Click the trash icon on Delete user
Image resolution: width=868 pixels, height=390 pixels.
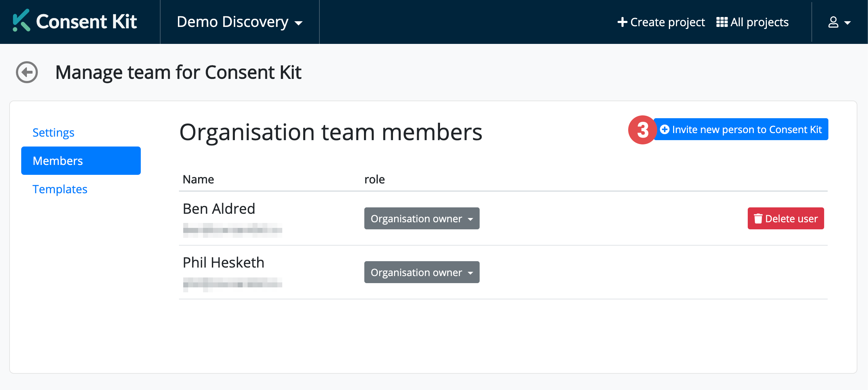click(x=758, y=219)
